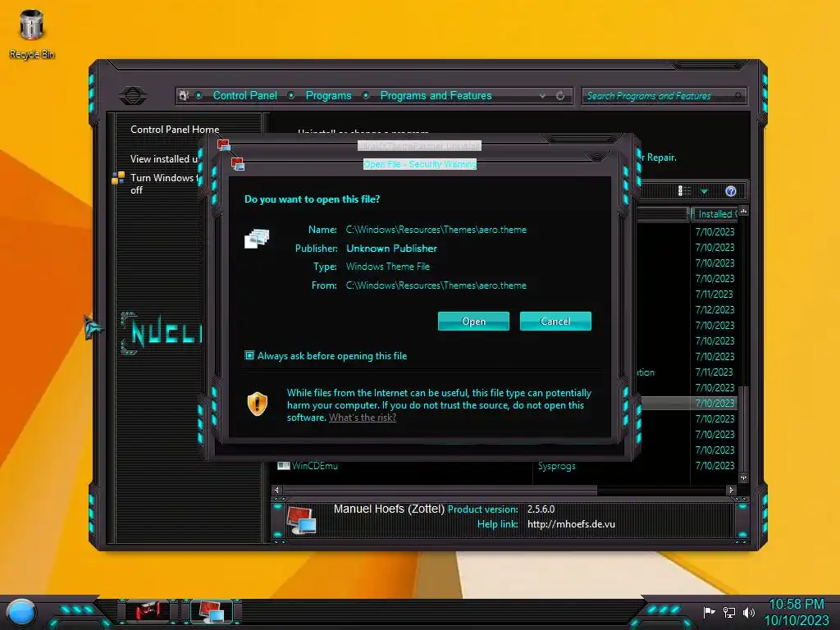This screenshot has width=840, height=630.
Task: Open Turn Windows features on or off
Action: [164, 184]
